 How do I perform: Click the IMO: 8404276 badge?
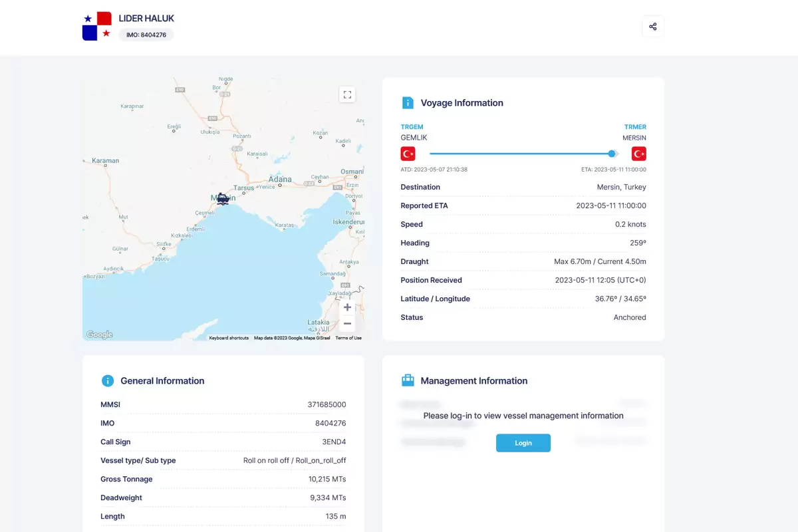[146, 35]
